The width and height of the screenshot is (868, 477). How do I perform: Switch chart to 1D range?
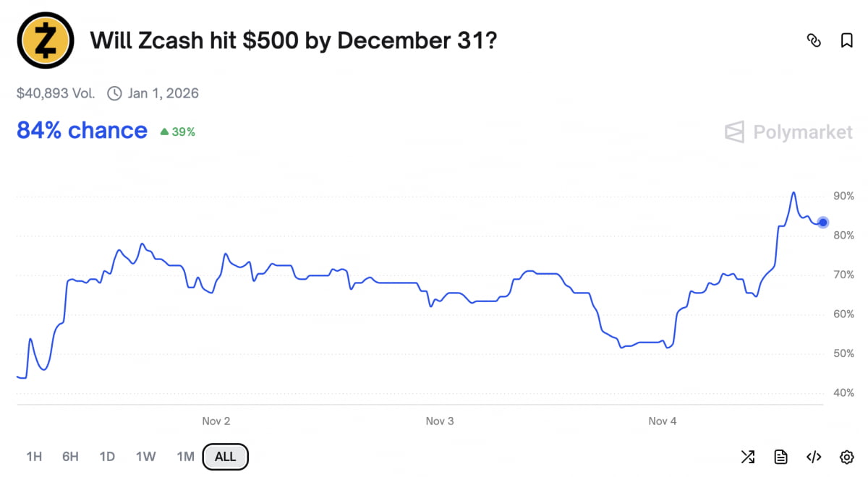point(107,457)
